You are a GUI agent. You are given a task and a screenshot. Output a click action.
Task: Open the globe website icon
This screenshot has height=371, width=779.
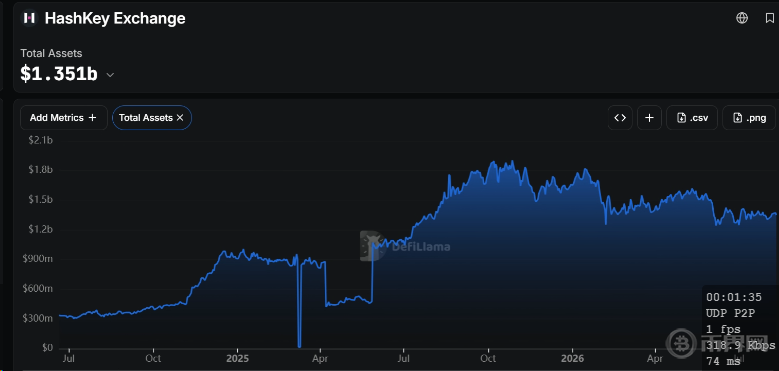(742, 18)
